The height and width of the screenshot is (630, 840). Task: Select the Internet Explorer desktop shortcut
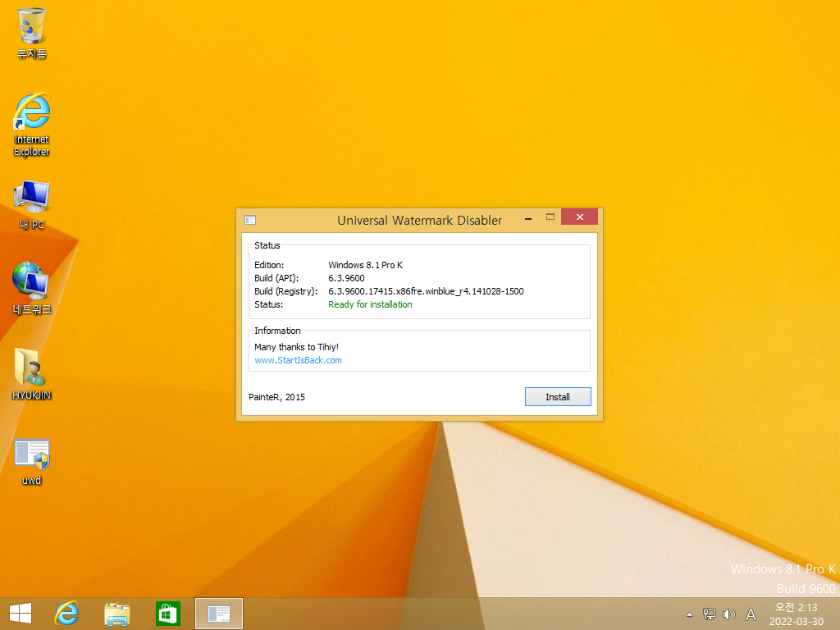pyautogui.click(x=32, y=125)
